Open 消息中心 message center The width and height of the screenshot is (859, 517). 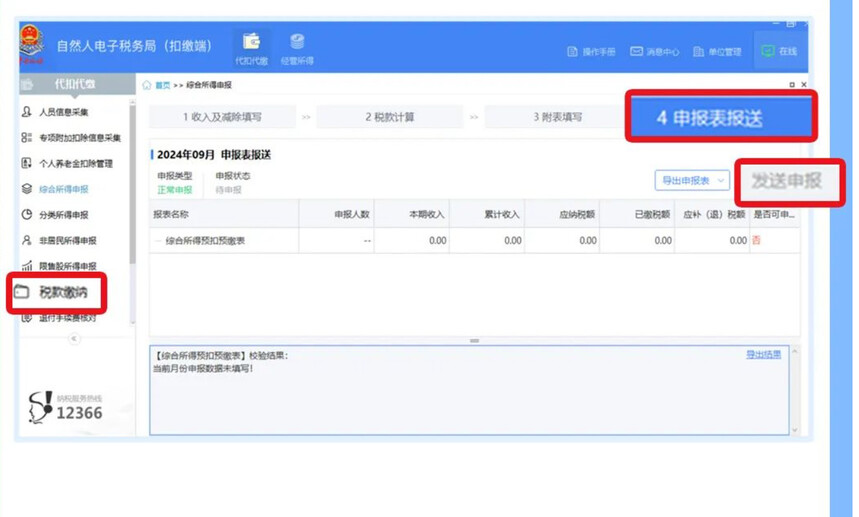(x=655, y=51)
